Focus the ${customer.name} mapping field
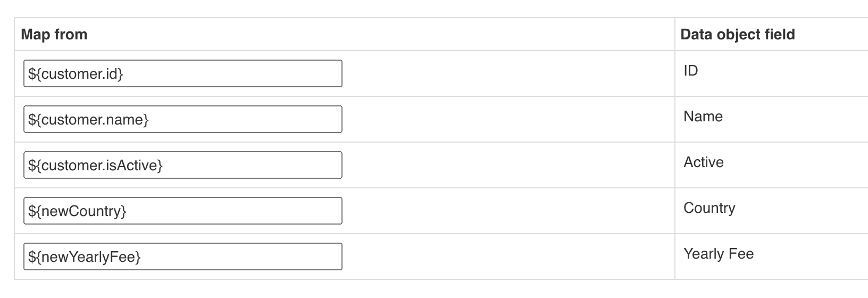Viewport: 868px width, 298px height. tap(182, 119)
